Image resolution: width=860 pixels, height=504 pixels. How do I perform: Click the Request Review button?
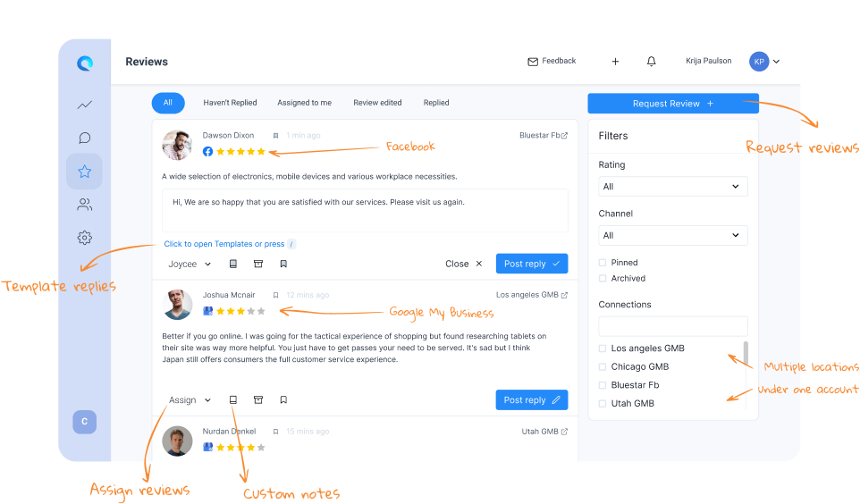click(673, 104)
